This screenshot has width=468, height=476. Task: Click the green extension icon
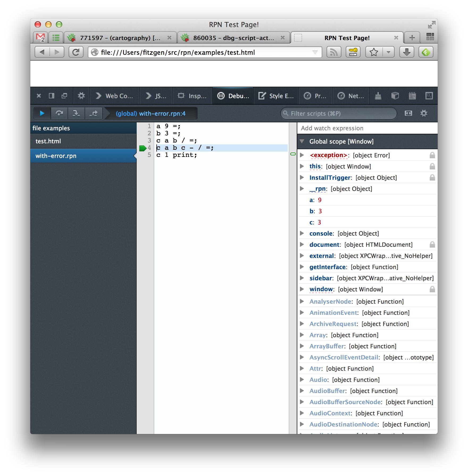point(426,52)
